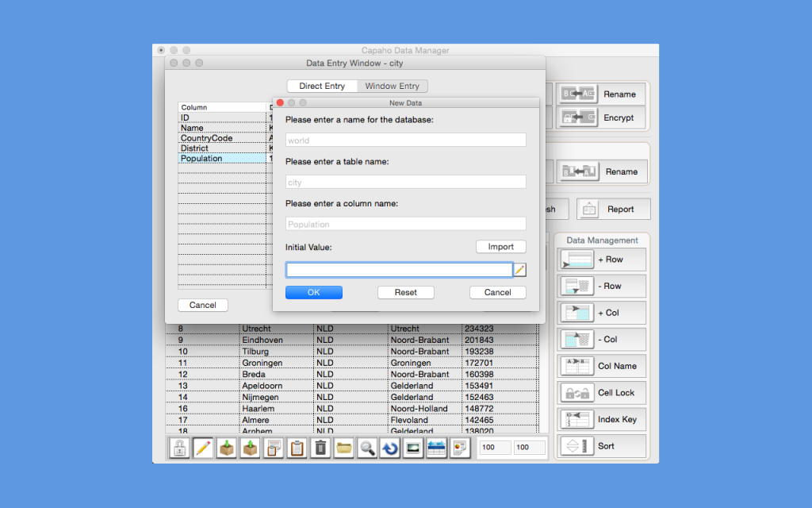This screenshot has width=812, height=508.
Task: Click the pencil swatch beside the Initial Value field
Action: pos(521,269)
